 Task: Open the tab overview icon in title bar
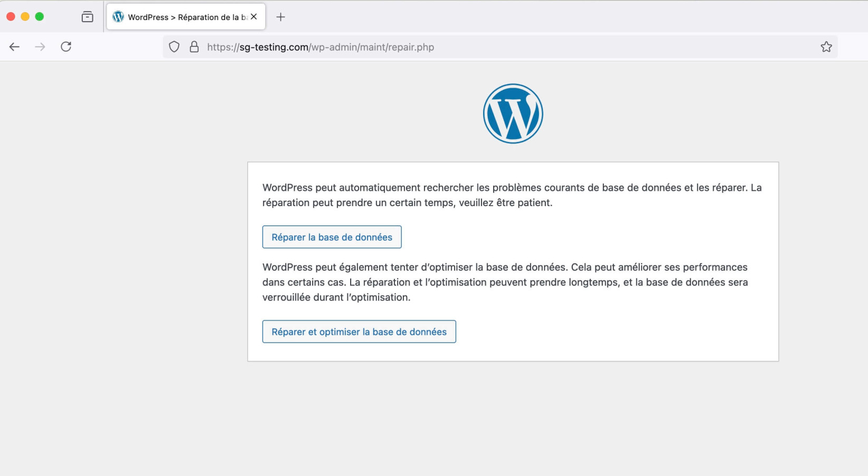coord(88,17)
